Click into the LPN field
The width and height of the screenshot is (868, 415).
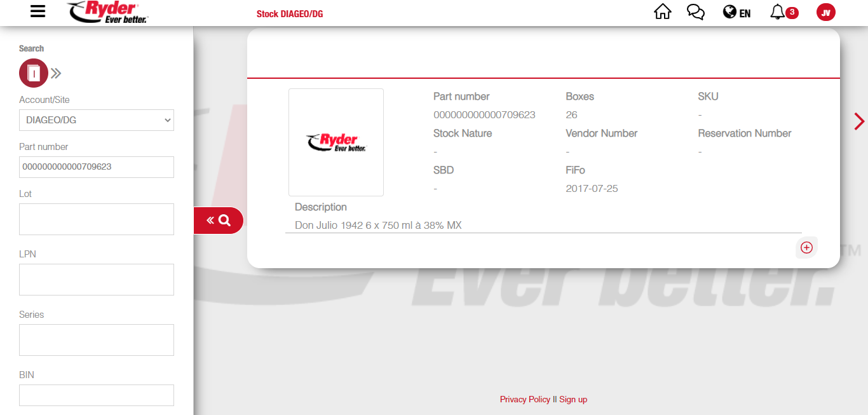(97, 280)
